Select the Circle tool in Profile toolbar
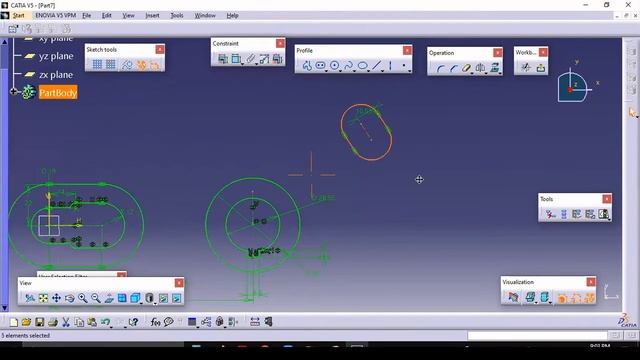Image resolution: width=640 pixels, height=360 pixels. click(x=334, y=65)
